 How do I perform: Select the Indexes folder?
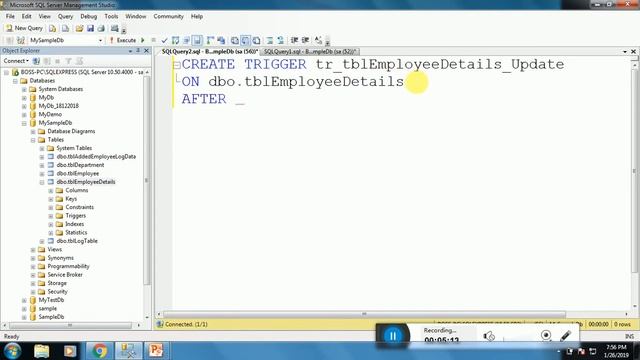coord(74,224)
